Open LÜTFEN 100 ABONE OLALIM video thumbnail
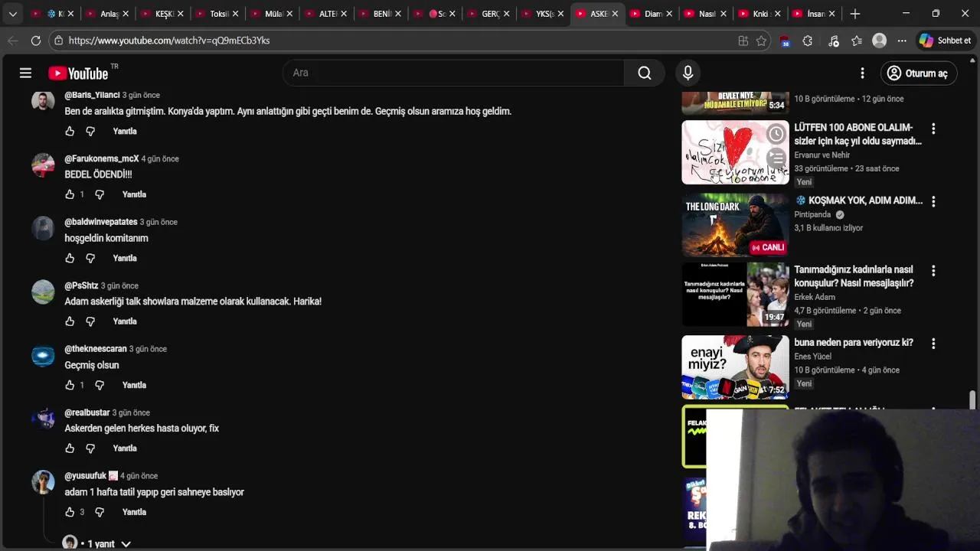Screen dimensions: 980x551 [735, 152]
